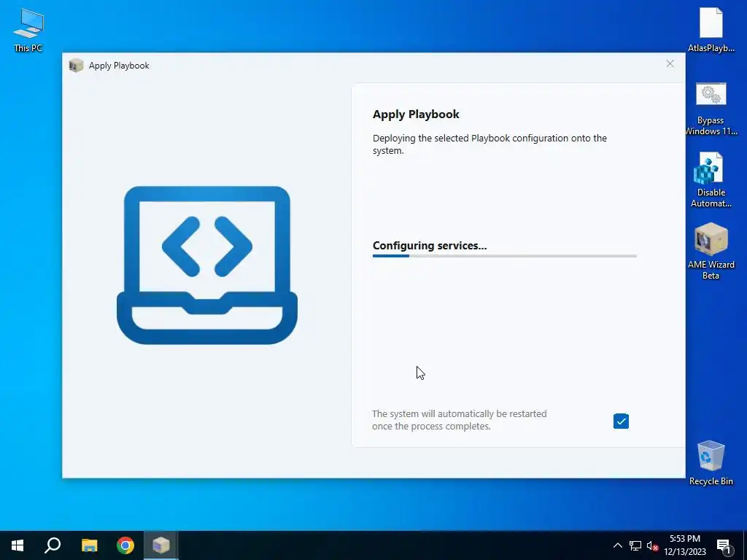Screen dimensions: 747x560
Task: Click the large laptop code illustration
Action: point(206,265)
